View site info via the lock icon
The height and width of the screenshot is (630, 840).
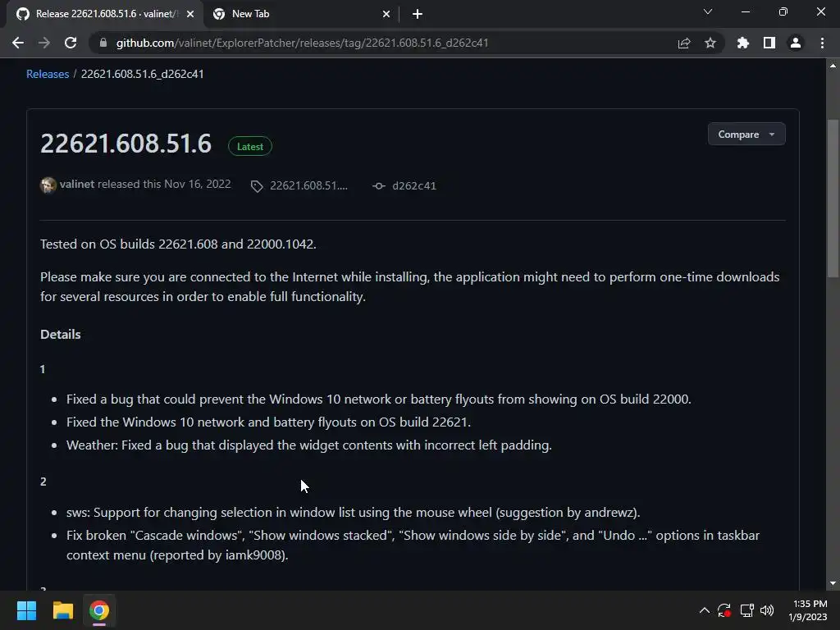click(103, 43)
